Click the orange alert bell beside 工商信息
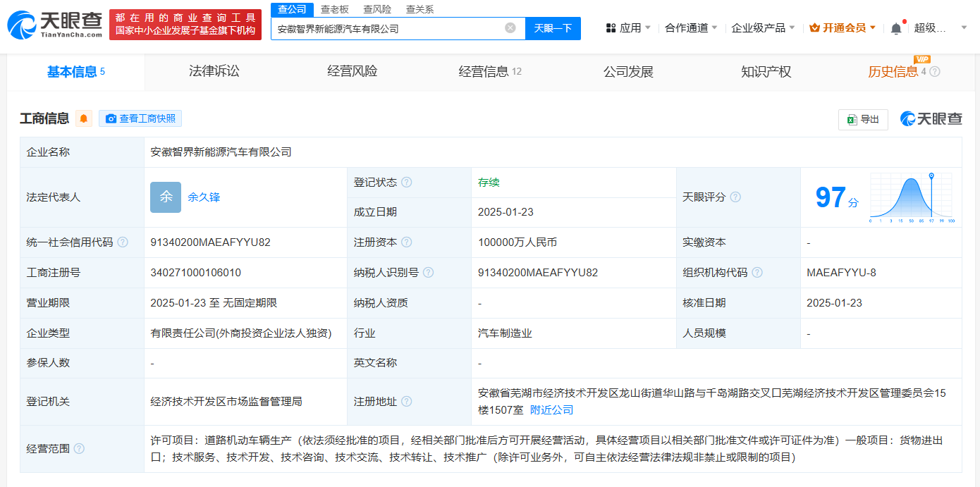 [x=84, y=118]
